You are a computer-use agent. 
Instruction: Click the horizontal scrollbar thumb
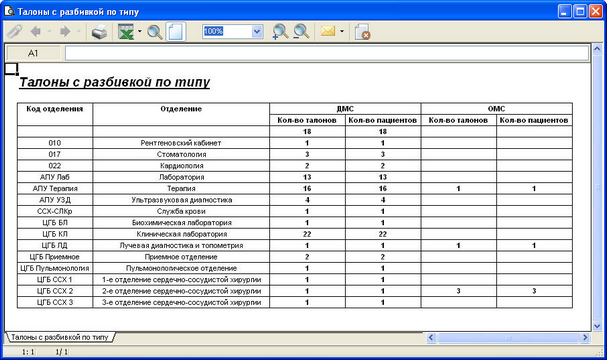click(x=508, y=338)
